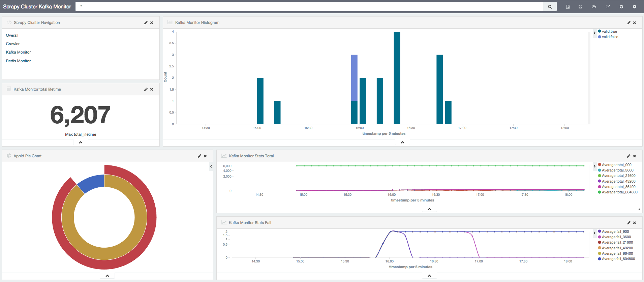Screen dimensions: 644x282
Task: Toggle the valid:true legend series
Action: tap(609, 31)
